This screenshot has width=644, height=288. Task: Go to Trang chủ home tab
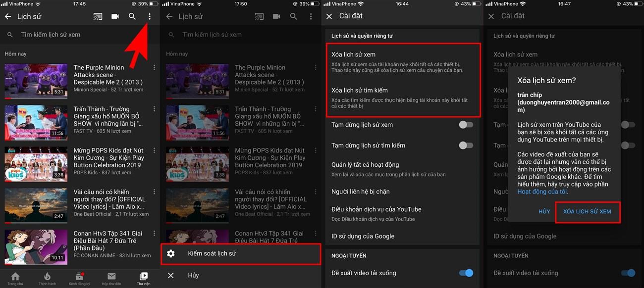tap(15, 279)
